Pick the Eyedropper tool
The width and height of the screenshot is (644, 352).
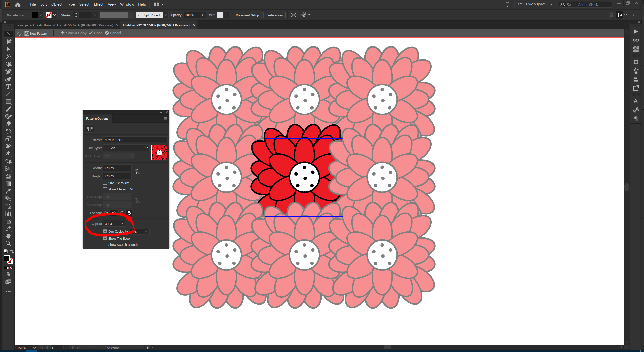[8, 191]
